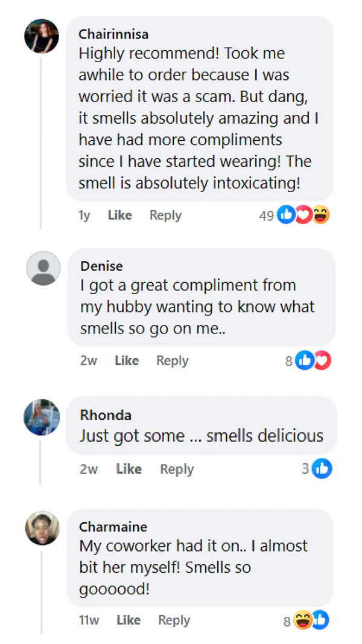Reply to Chairinnisa's comment
362x644 pixels.
click(165, 215)
